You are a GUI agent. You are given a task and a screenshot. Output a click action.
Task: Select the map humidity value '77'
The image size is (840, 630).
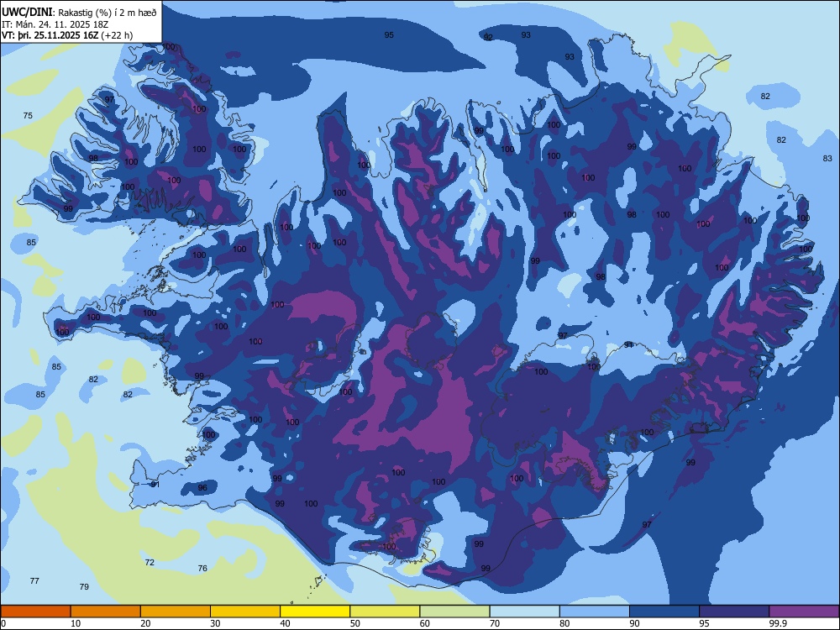[34, 580]
